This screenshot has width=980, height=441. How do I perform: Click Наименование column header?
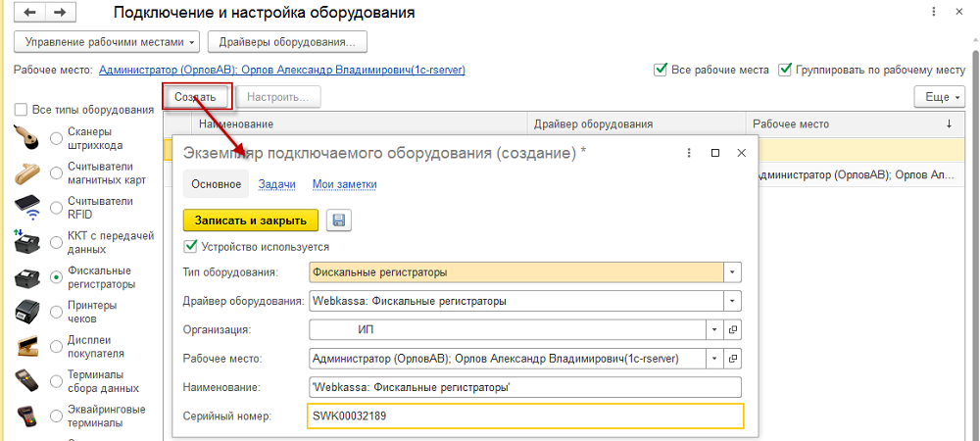[360, 124]
